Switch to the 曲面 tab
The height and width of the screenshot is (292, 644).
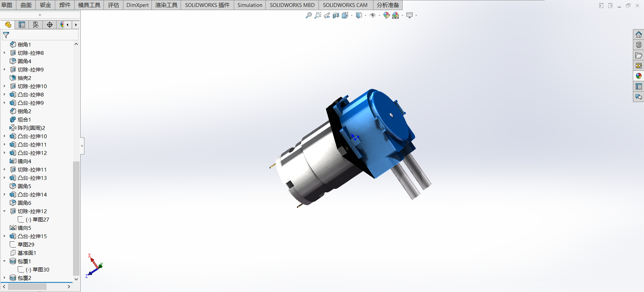(26, 5)
